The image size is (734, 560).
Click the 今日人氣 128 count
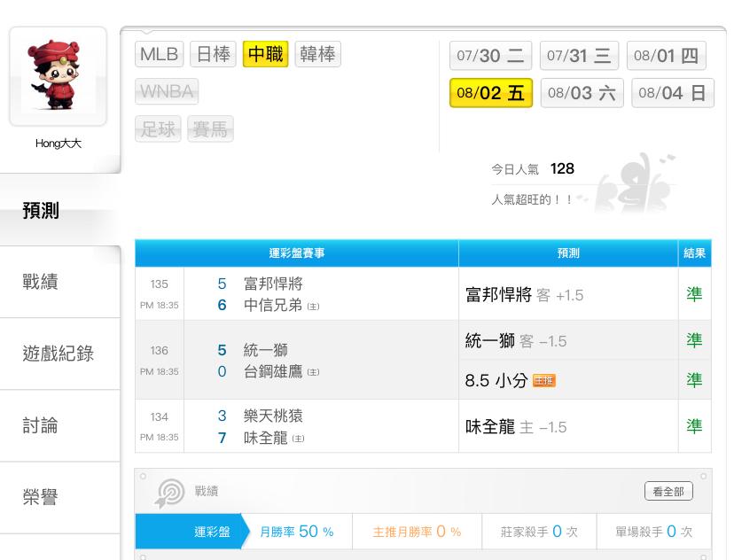pos(533,169)
